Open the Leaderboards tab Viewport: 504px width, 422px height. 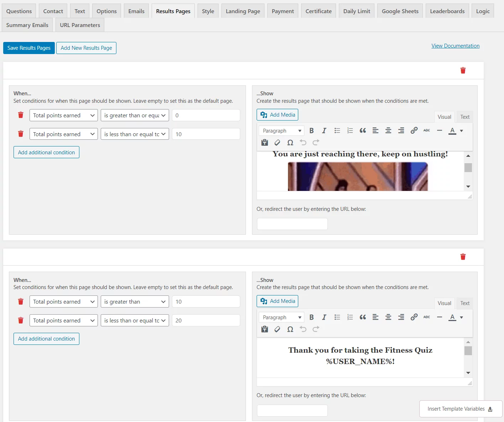click(x=447, y=11)
